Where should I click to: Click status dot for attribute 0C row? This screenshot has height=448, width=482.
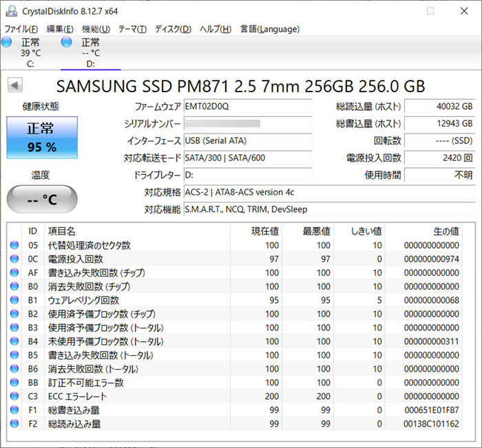click(x=14, y=259)
